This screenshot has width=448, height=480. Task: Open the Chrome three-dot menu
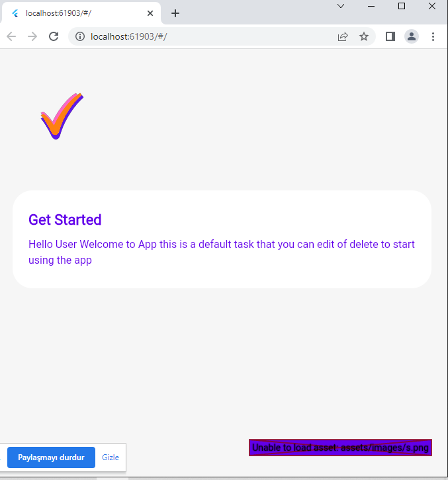click(433, 36)
